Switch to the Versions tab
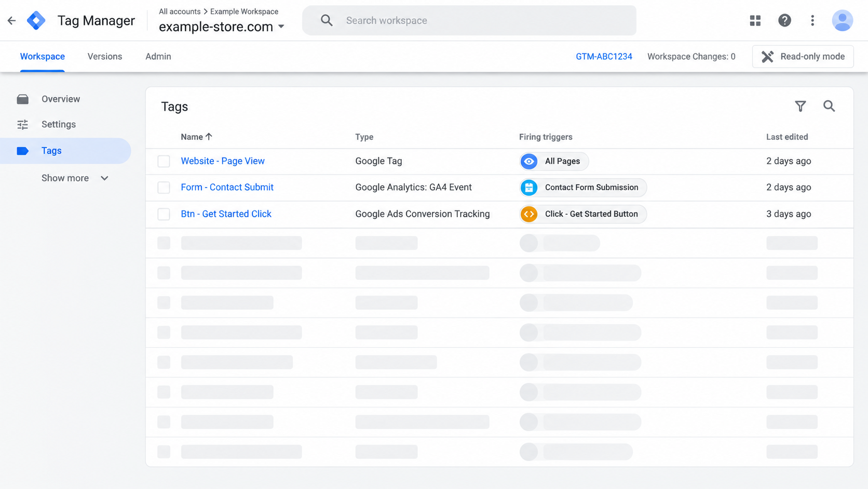Screen dimensions: 868x489 tap(105, 57)
